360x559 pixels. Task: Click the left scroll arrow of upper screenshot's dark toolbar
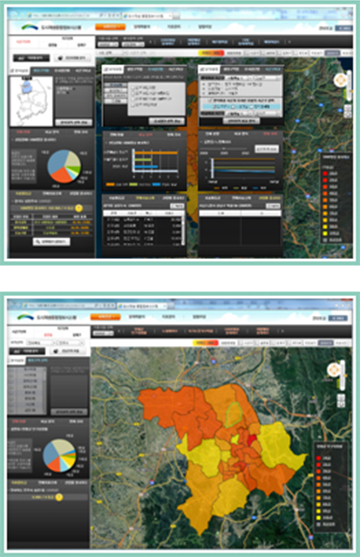click(x=150, y=42)
